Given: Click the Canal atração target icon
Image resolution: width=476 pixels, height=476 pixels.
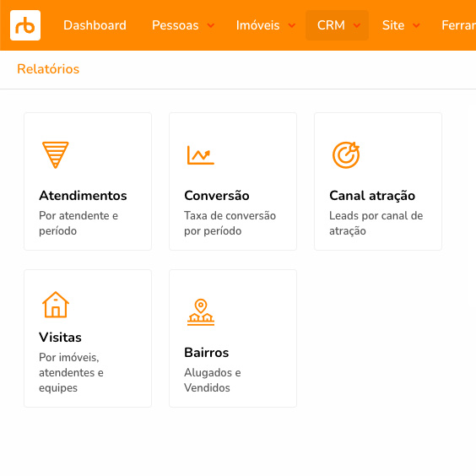Looking at the screenshot, I should tap(346, 154).
